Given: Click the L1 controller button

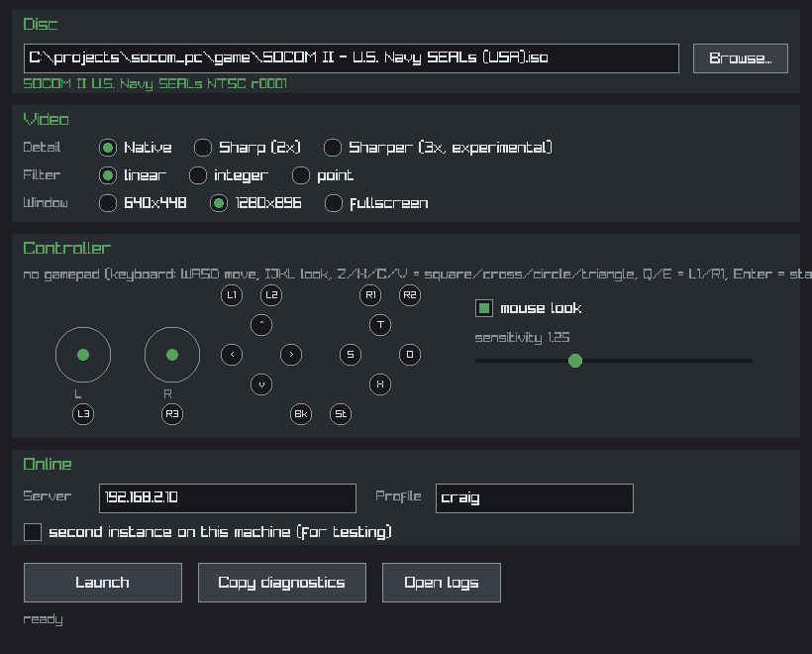Looking at the screenshot, I should coord(232,295).
